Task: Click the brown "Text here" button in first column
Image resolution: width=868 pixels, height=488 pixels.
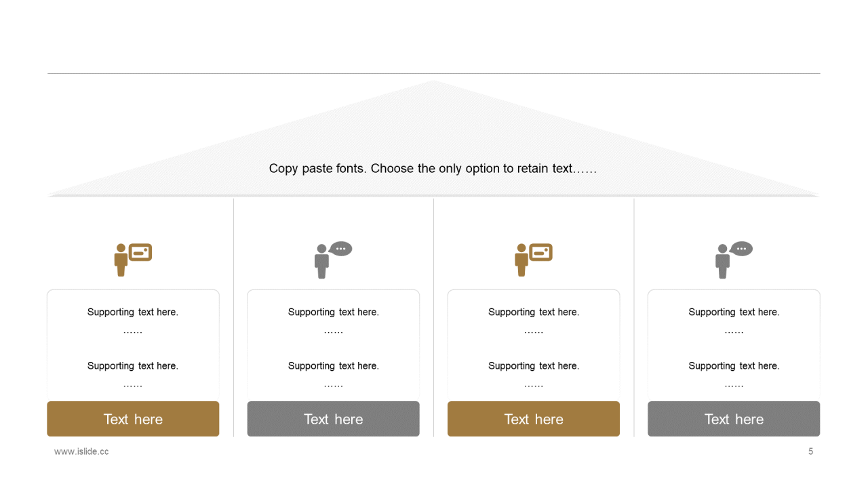Action: point(133,419)
